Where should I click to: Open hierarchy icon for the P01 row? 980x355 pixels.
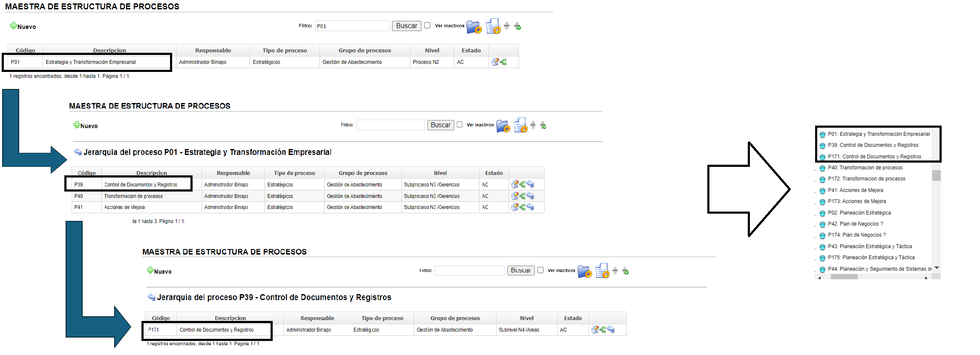(504, 62)
